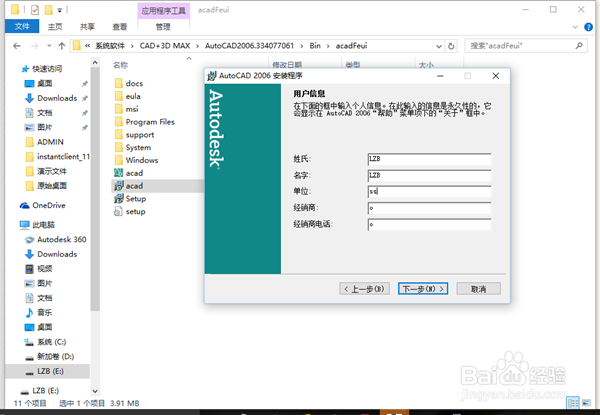Switch to the 共享 ribbon tab

(x=87, y=26)
